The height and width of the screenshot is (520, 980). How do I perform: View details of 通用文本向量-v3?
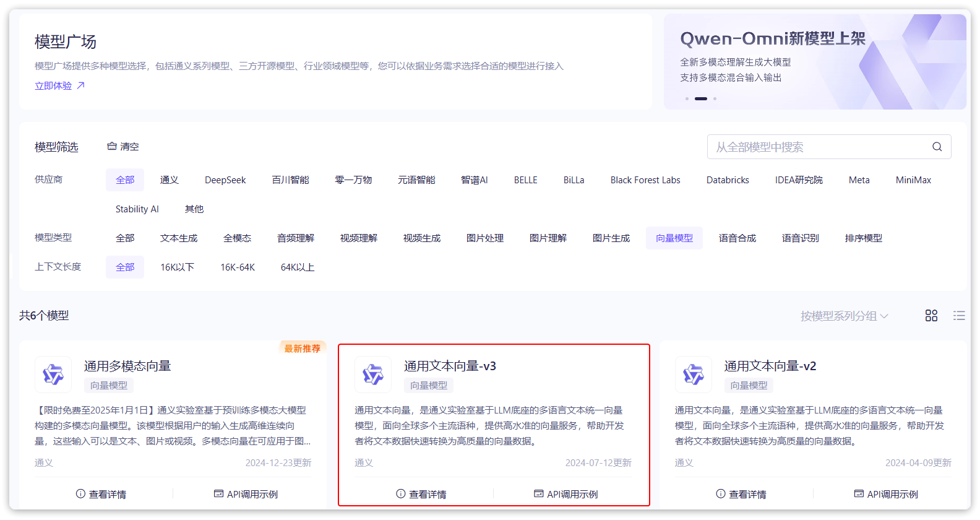pyautogui.click(x=421, y=494)
